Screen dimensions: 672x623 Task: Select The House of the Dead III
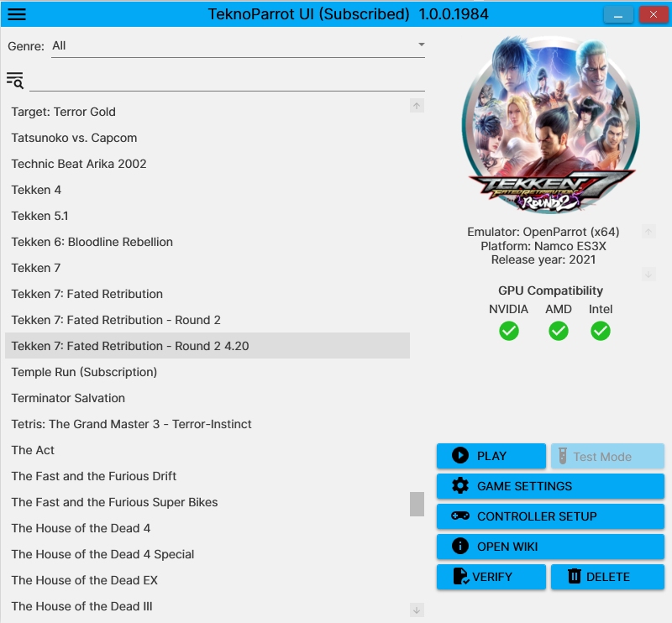(x=207, y=606)
